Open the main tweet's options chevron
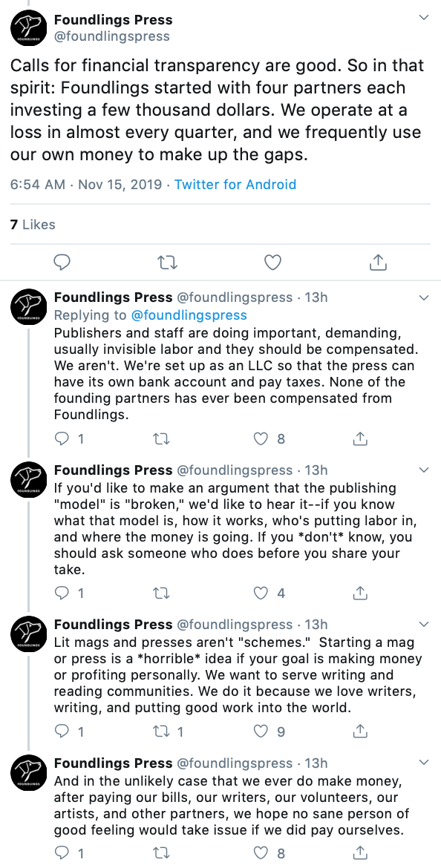 pyautogui.click(x=424, y=18)
